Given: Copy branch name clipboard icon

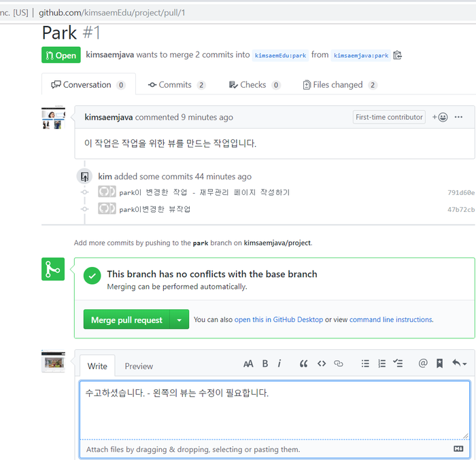Looking at the screenshot, I should tap(397, 55).
